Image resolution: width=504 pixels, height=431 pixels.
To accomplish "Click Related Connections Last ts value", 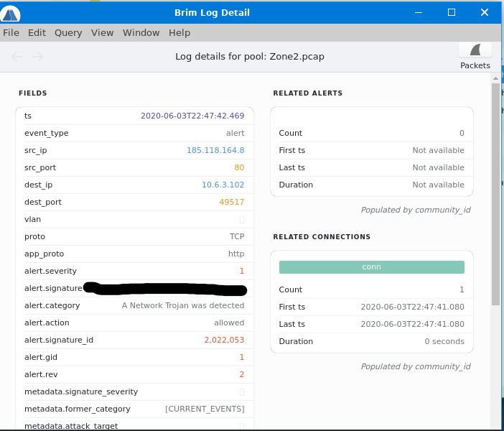I will (412, 324).
